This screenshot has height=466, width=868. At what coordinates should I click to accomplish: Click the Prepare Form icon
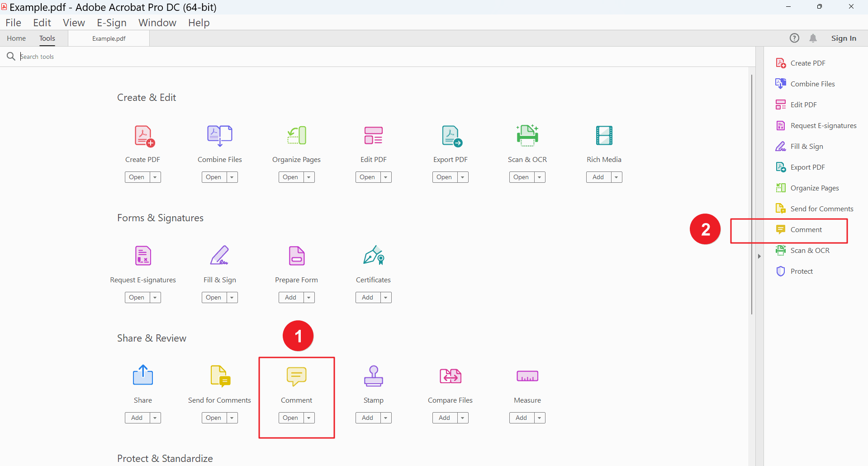pos(297,256)
